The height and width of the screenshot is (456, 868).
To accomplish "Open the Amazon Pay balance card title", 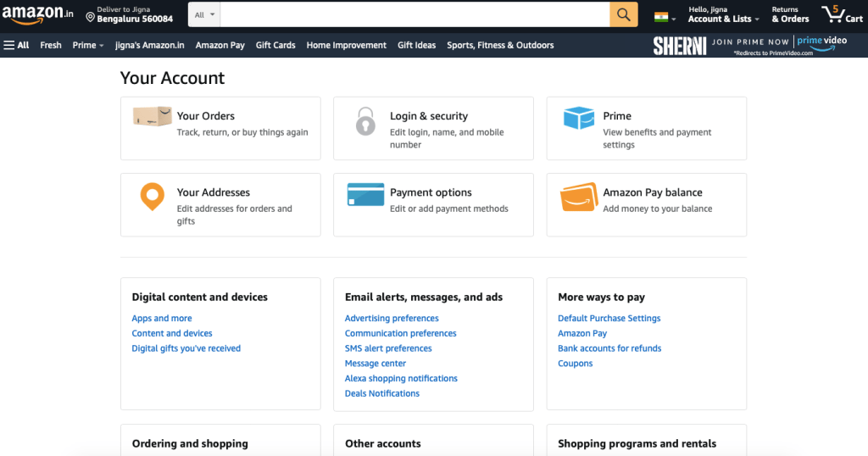I will tap(652, 192).
